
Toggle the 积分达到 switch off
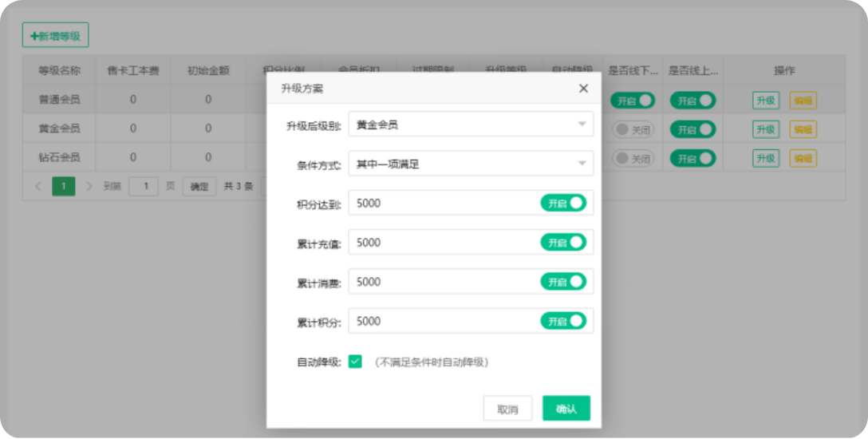pyautogui.click(x=563, y=203)
